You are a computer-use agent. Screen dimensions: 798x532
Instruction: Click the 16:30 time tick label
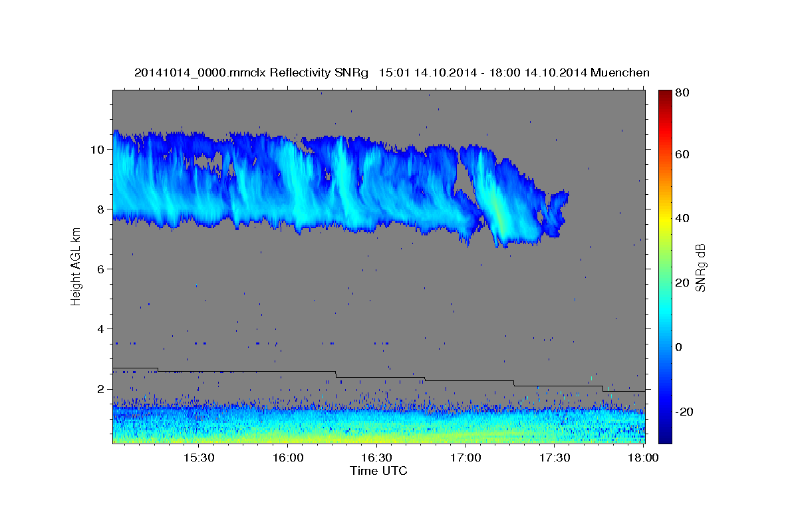377,458
